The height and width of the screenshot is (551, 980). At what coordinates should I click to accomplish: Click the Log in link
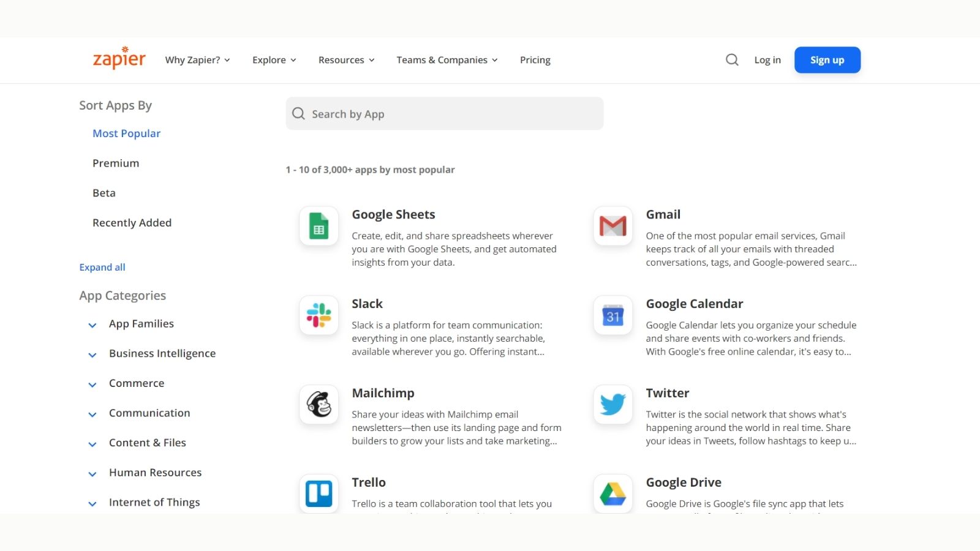tap(767, 60)
